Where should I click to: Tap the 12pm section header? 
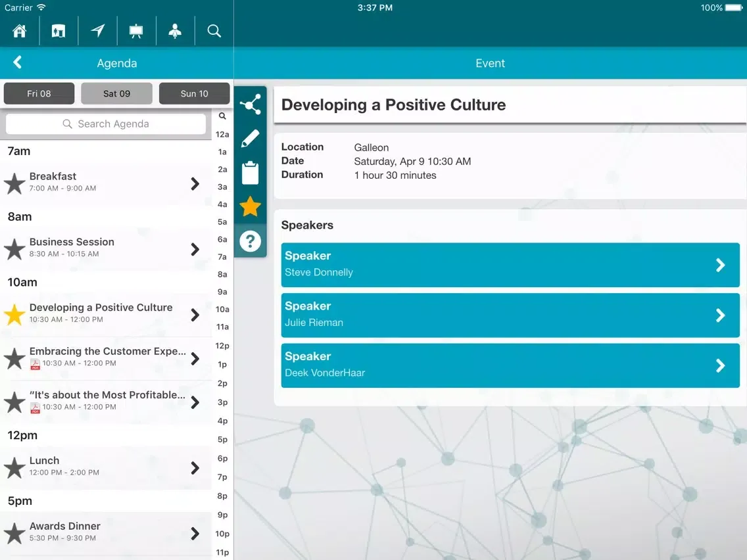point(22,435)
